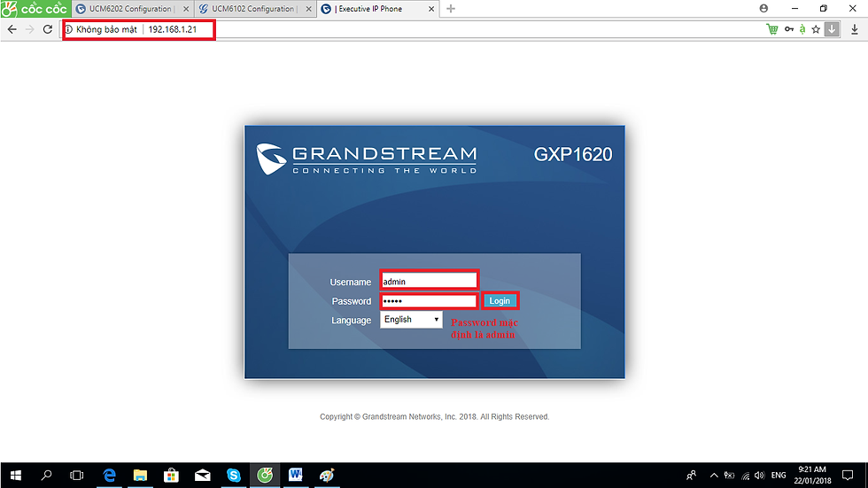Focus the Password input field
The image size is (868, 488).
click(x=429, y=301)
